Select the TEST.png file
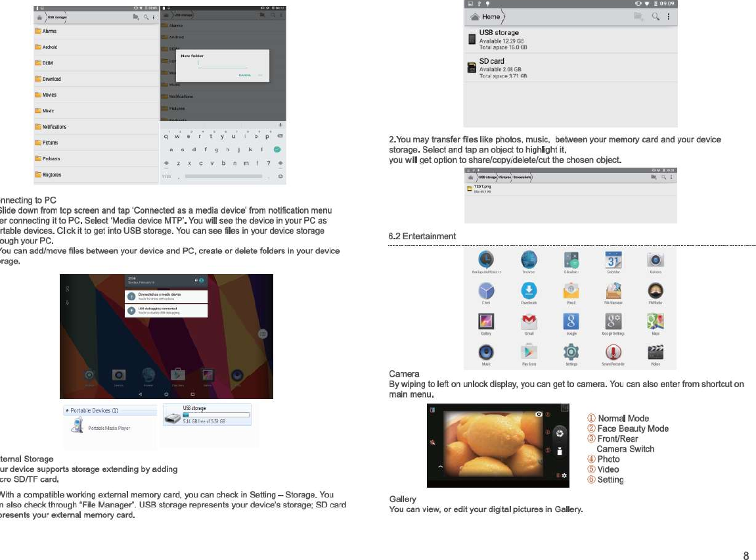 pyautogui.click(x=570, y=189)
